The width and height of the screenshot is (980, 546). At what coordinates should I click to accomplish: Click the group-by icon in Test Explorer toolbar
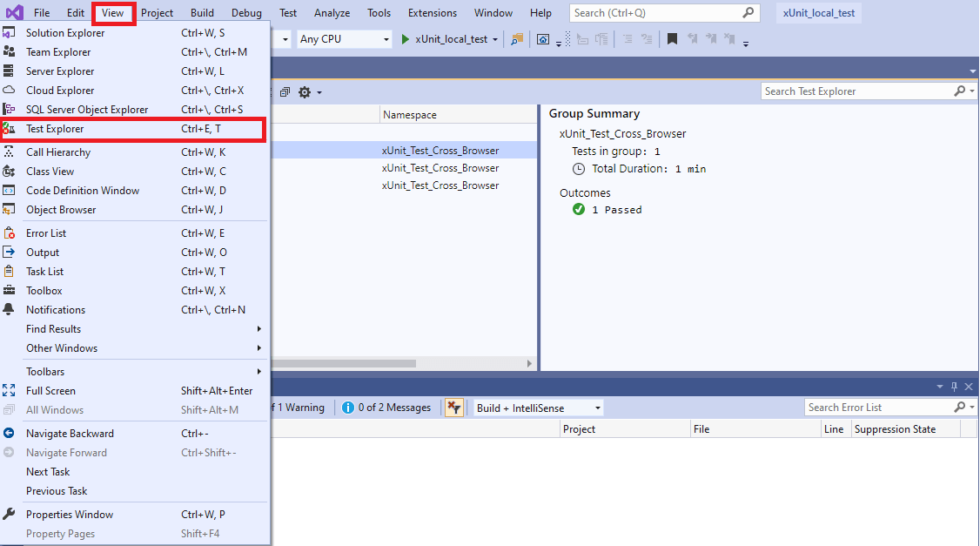click(x=285, y=91)
